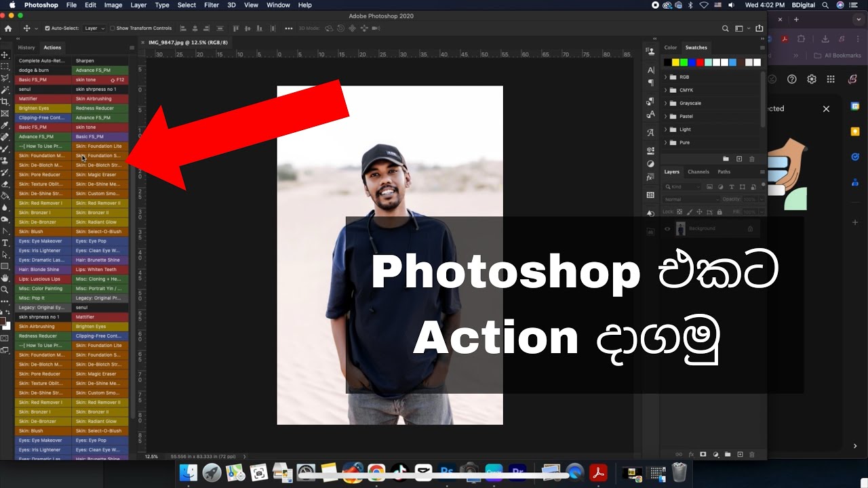The width and height of the screenshot is (868, 488).
Task: Open the Auto-Select Layer dropdown
Action: click(94, 28)
